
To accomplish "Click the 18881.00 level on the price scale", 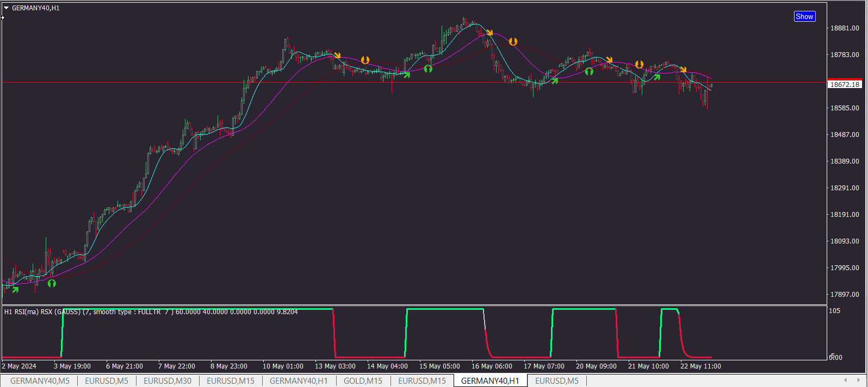I will click(x=845, y=28).
